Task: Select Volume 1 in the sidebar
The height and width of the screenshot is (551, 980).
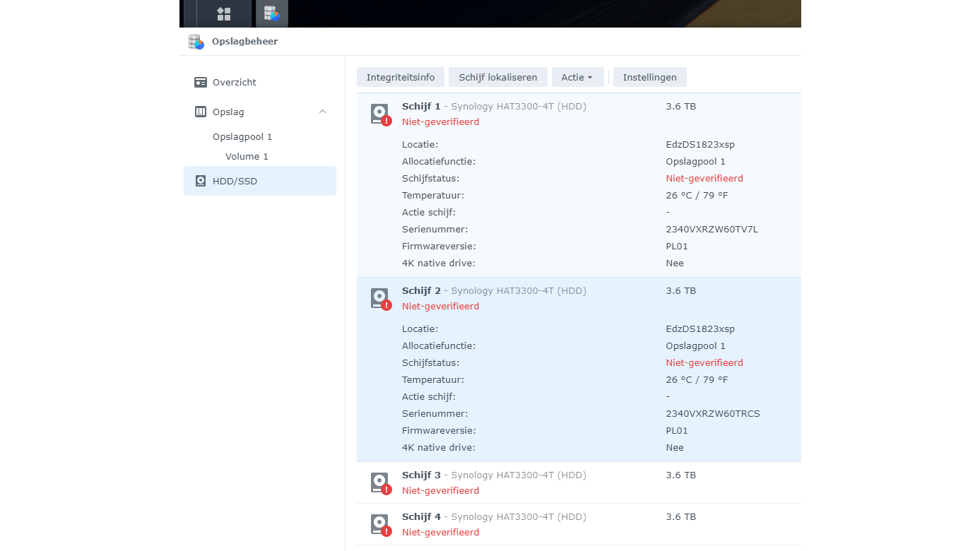Action: [247, 156]
